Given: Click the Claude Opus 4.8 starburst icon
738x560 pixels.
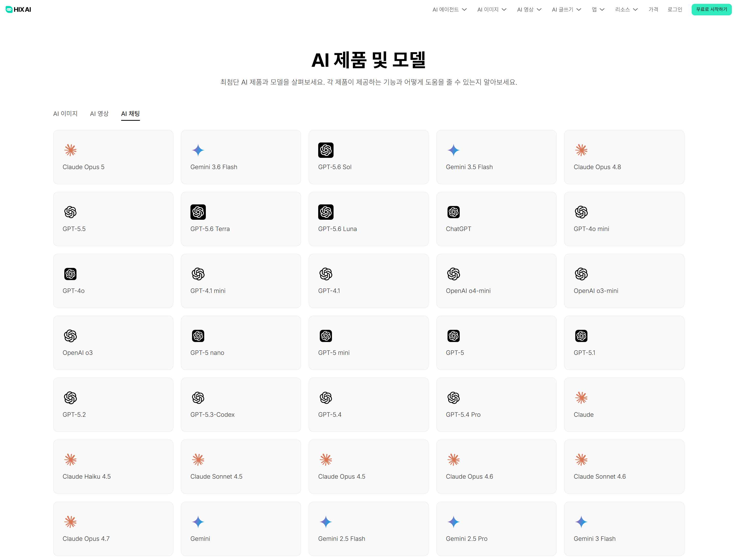Looking at the screenshot, I should [582, 150].
